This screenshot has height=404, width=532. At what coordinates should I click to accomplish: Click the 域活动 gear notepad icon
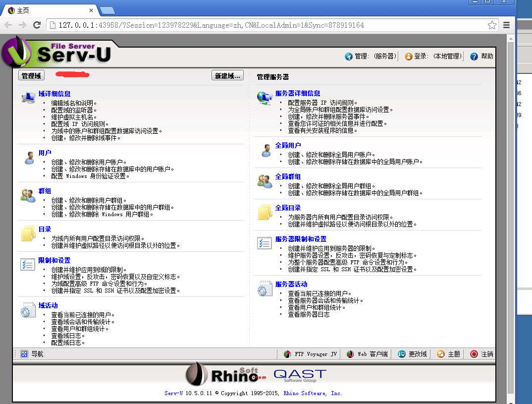click(x=28, y=310)
